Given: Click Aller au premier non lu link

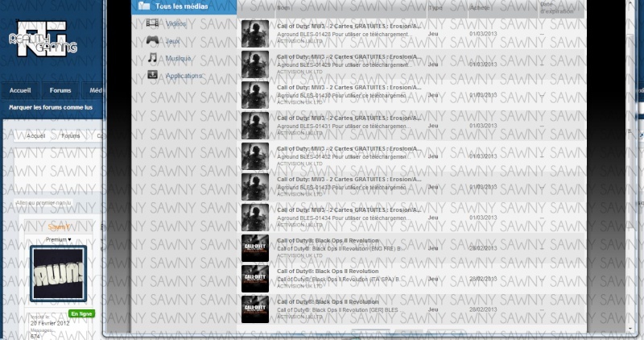Looking at the screenshot, I should [43, 203].
